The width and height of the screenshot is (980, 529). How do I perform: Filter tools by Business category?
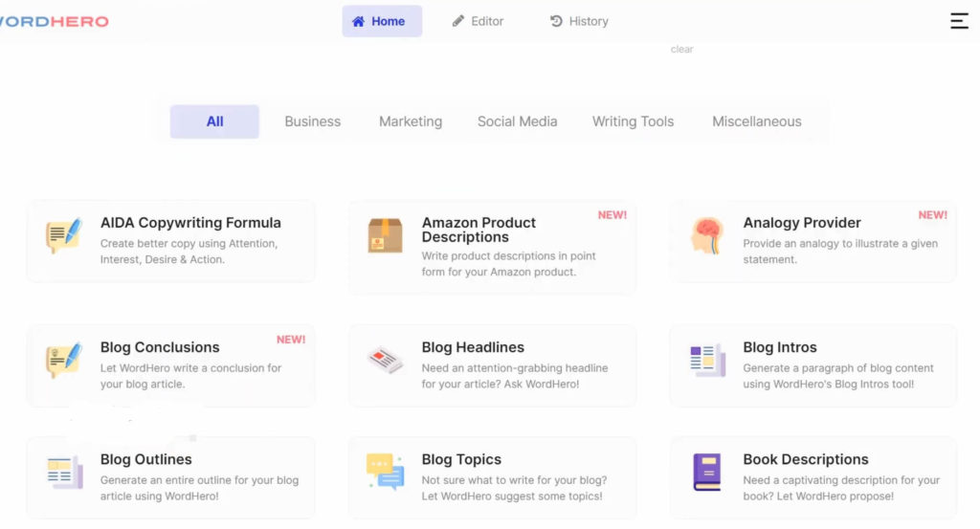click(313, 121)
